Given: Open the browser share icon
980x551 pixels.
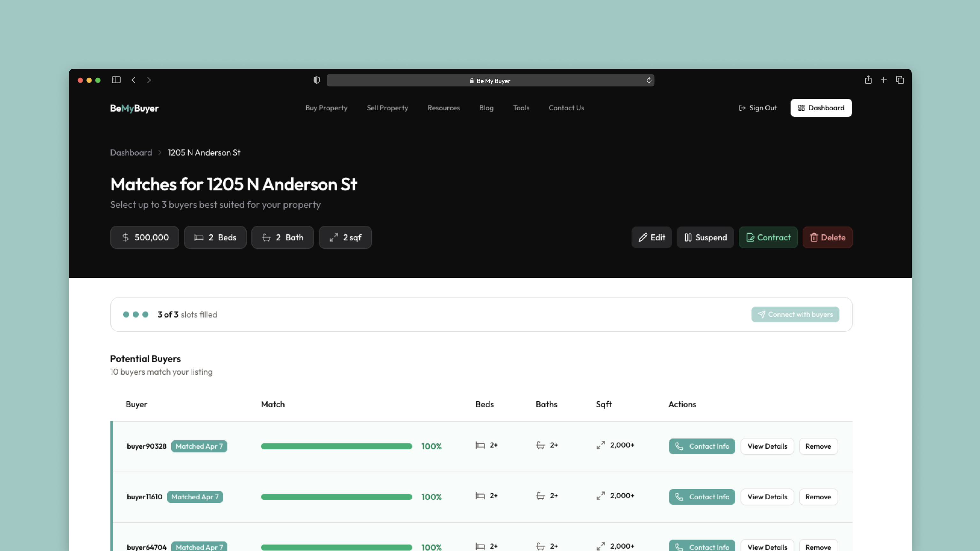Looking at the screenshot, I should [x=868, y=80].
